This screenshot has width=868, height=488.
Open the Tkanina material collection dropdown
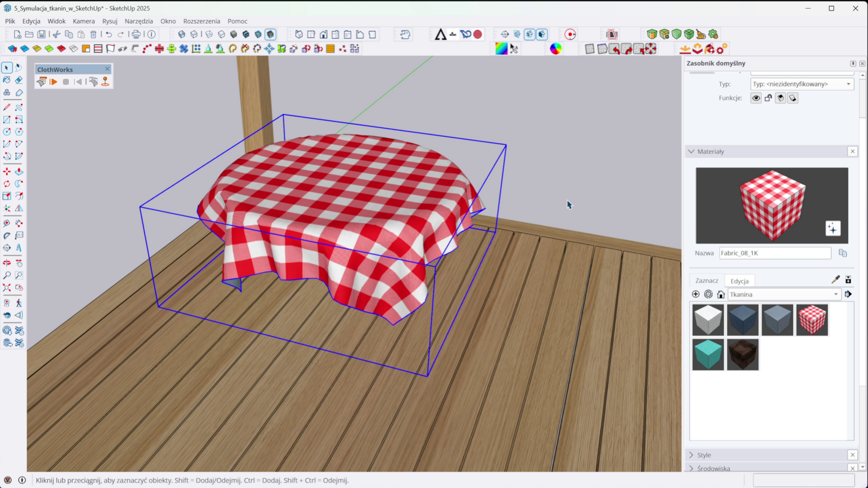coord(783,294)
